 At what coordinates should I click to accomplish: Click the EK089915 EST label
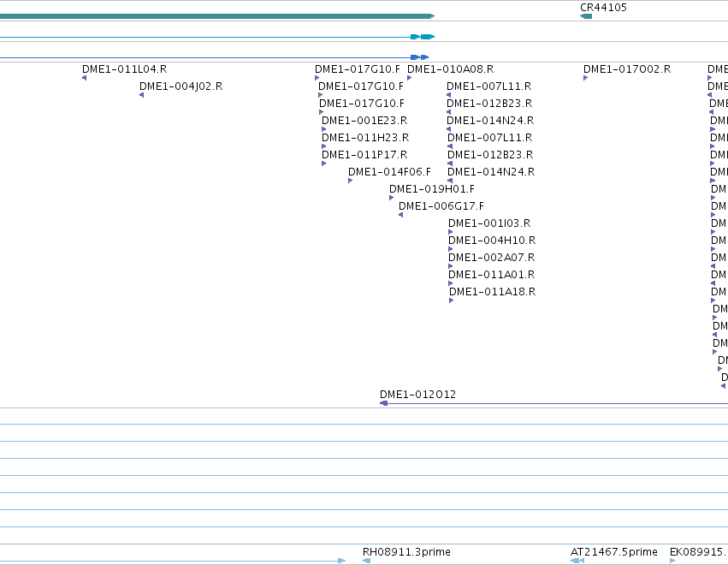pos(698,552)
